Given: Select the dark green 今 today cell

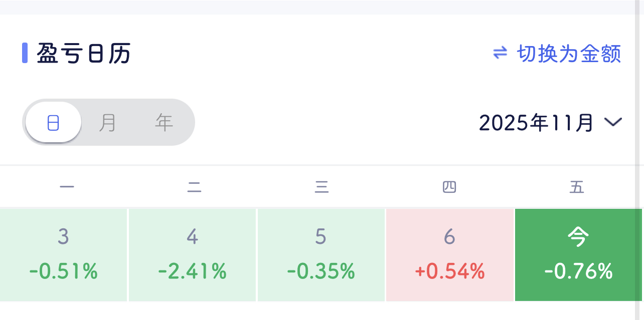Looking at the screenshot, I should [x=578, y=255].
